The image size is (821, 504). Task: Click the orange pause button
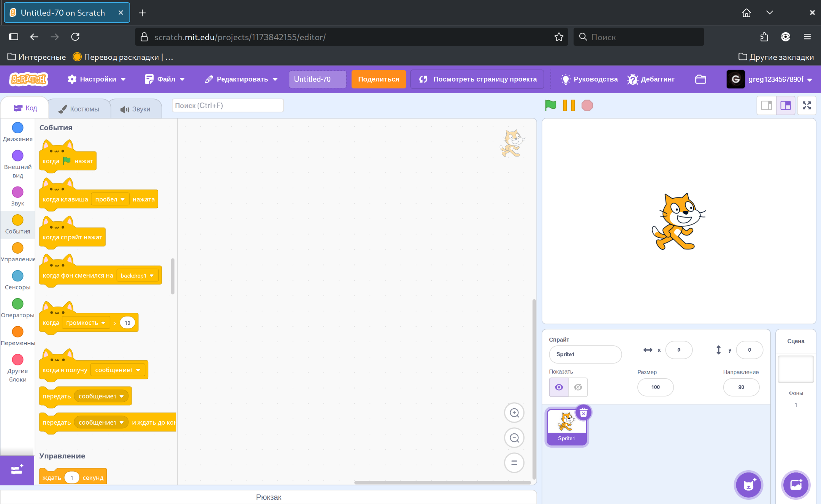pyautogui.click(x=569, y=105)
